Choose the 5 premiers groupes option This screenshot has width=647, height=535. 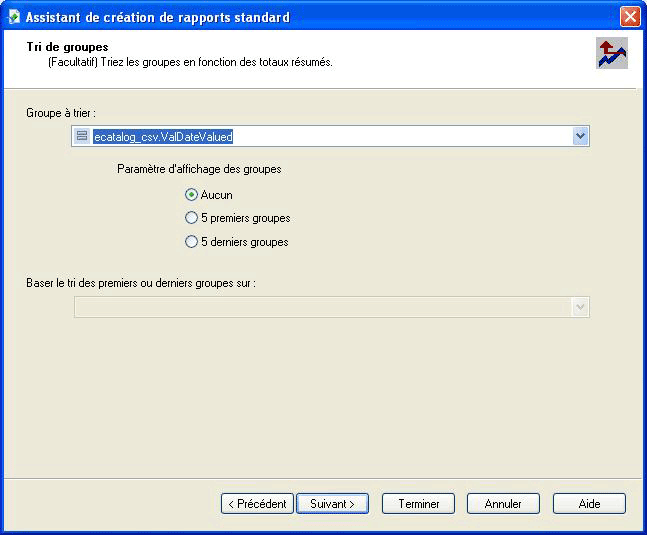coord(192,218)
